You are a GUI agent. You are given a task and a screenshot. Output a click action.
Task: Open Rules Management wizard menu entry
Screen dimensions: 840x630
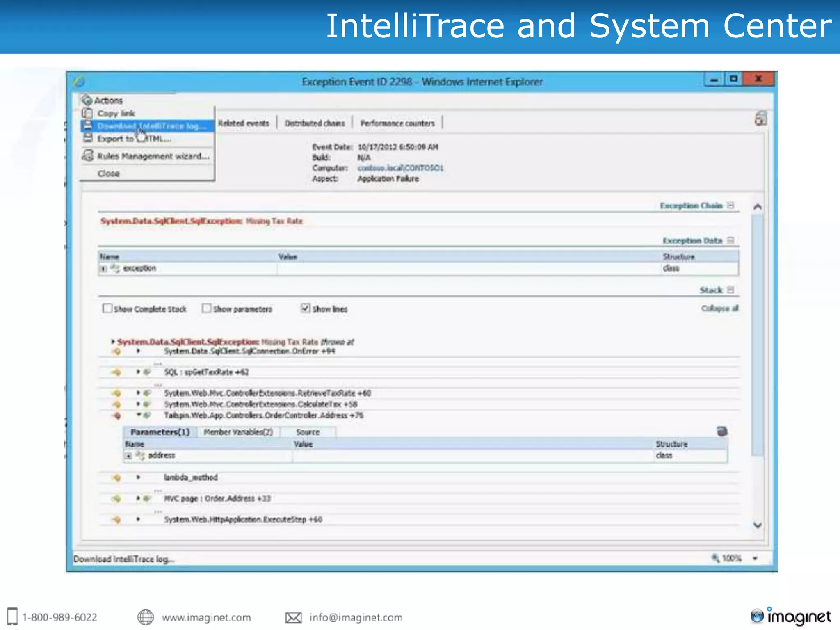click(x=153, y=156)
